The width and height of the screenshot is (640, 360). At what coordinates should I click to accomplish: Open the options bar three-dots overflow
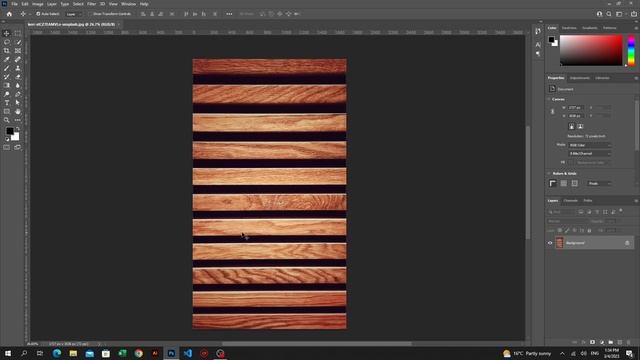pyautogui.click(x=229, y=14)
